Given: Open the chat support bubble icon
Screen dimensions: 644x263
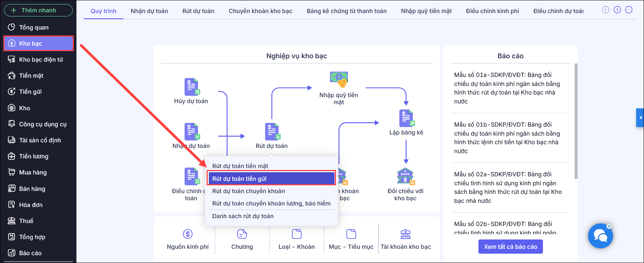Looking at the screenshot, I should click(x=600, y=236).
